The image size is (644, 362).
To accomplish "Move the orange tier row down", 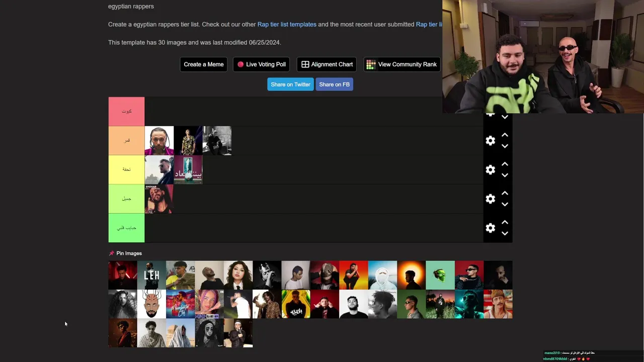I will pyautogui.click(x=505, y=146).
